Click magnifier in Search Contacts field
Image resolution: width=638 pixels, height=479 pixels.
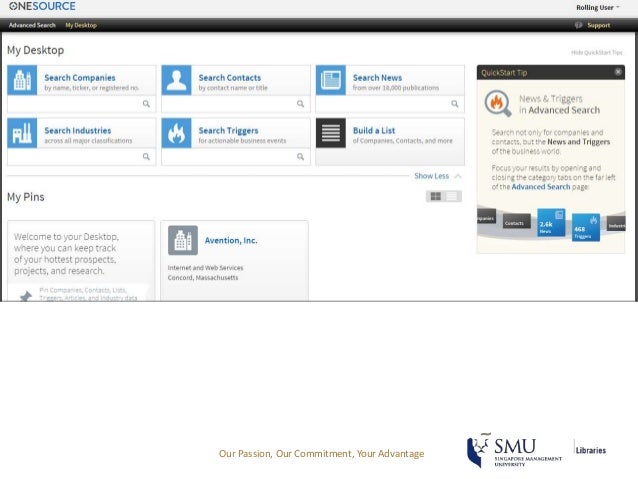pos(300,104)
